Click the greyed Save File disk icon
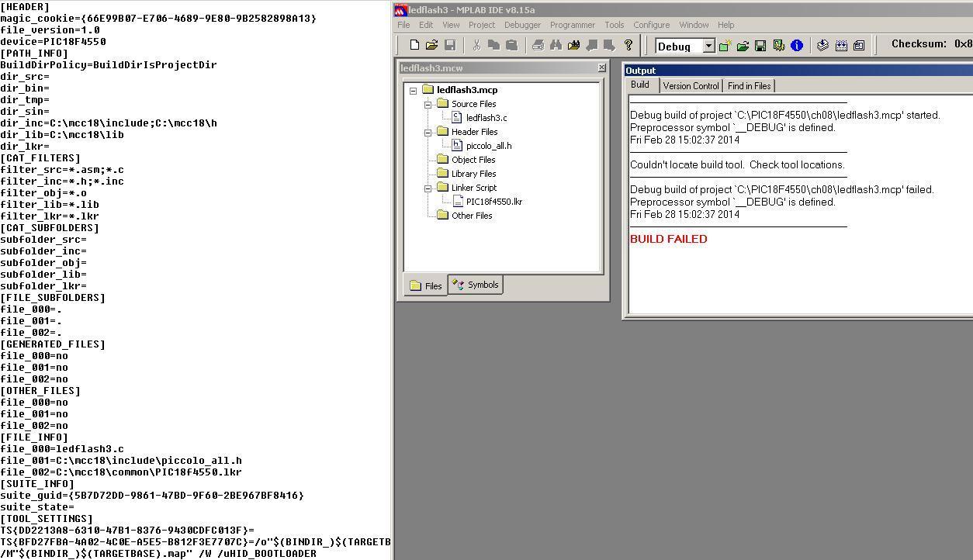This screenshot has width=973, height=560. (x=450, y=46)
